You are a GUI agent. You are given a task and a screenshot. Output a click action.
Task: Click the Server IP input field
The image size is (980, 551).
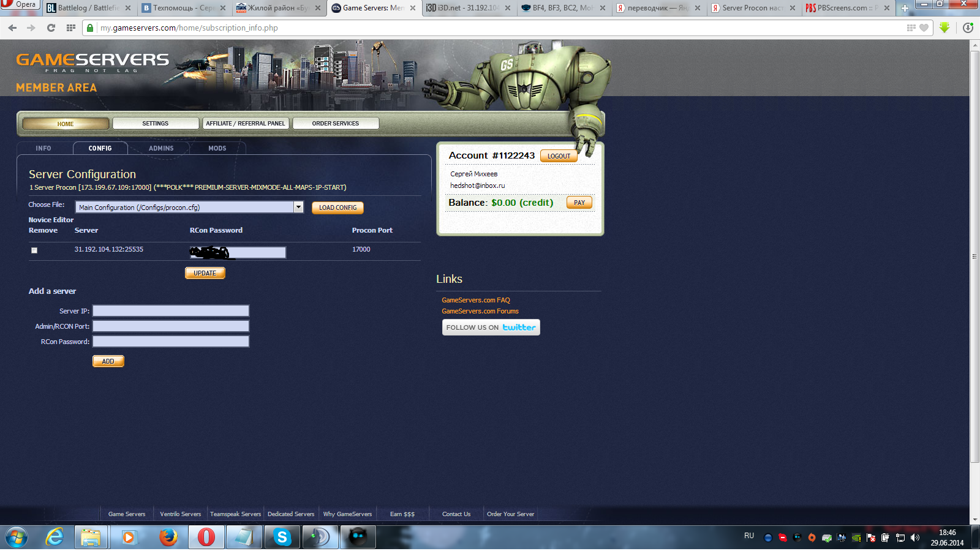coord(171,311)
